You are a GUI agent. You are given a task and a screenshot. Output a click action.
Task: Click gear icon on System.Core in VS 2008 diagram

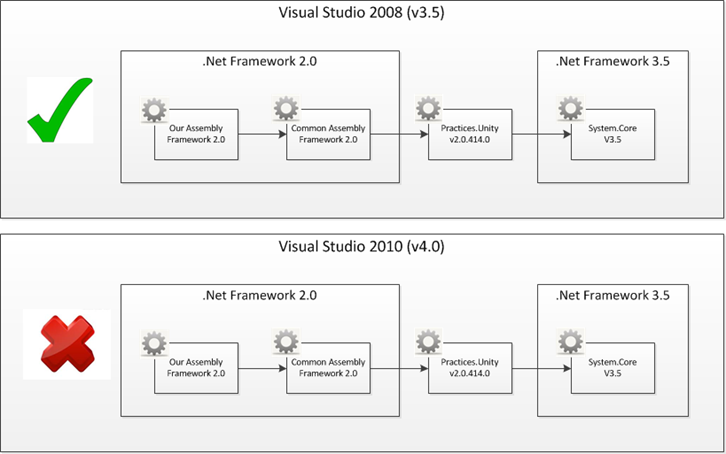(571, 109)
